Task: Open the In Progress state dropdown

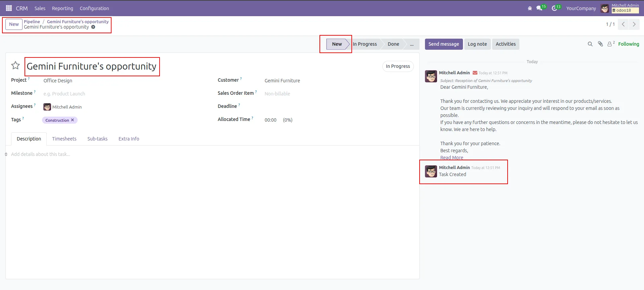Action: coord(398,66)
